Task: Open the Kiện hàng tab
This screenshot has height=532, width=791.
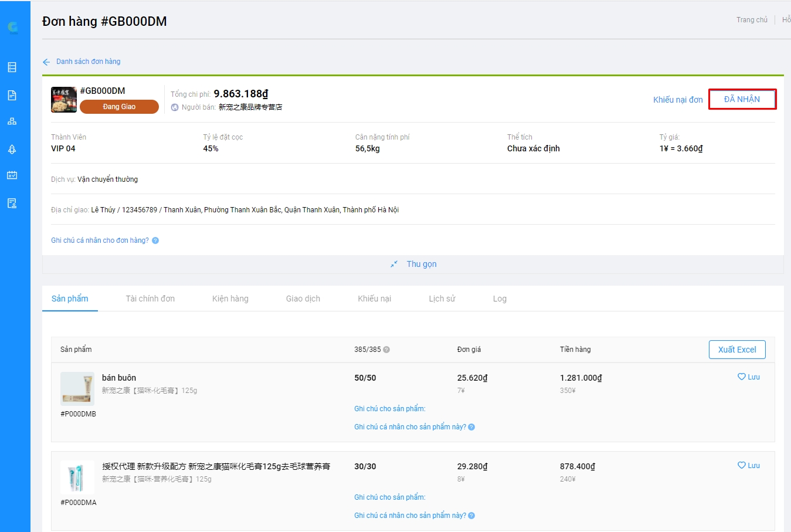Action: pyautogui.click(x=230, y=299)
